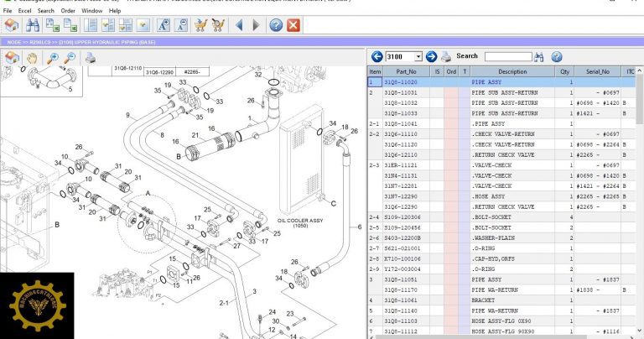644x339 pixels.
Task: Print the parts list with the printer beside Search
Action: [447, 56]
